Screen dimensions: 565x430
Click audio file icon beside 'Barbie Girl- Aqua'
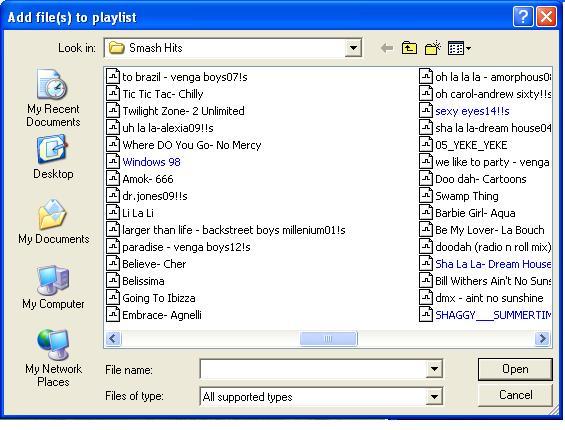tap(426, 213)
